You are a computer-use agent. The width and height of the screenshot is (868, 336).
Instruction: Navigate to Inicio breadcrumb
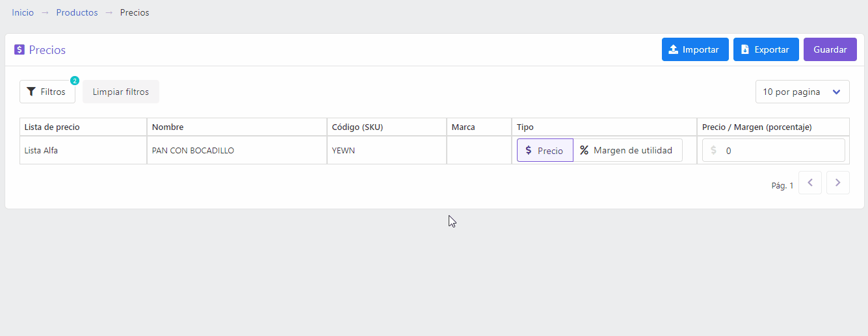[x=23, y=12]
